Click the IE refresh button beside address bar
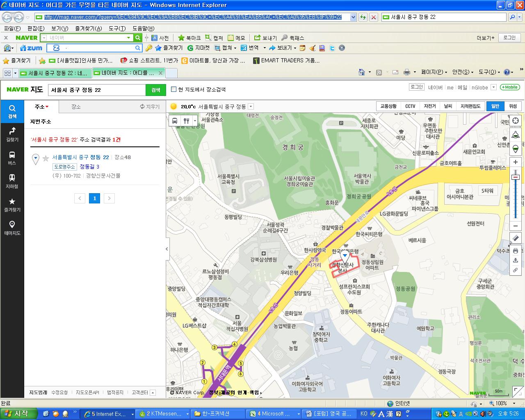 (363, 17)
